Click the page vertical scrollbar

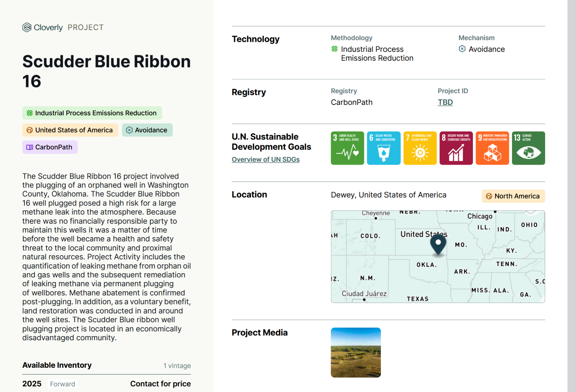click(x=572, y=196)
